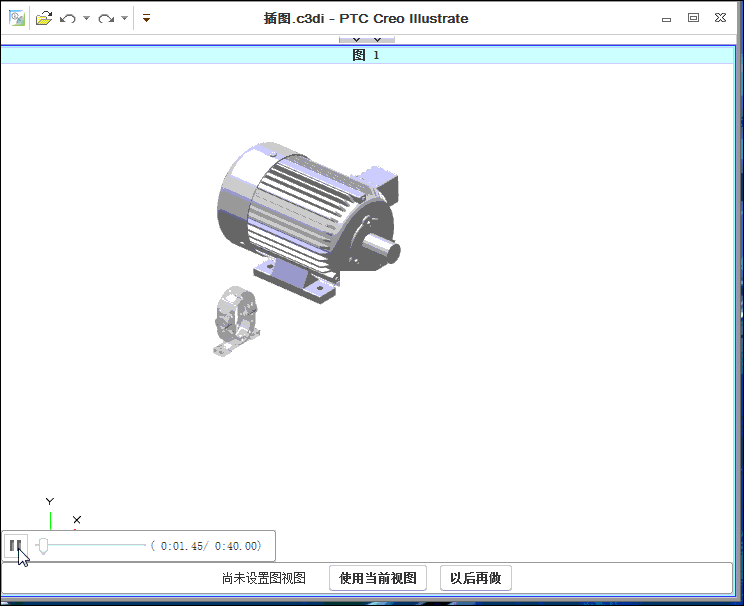Open the redo history dropdown arrow
The image size is (744, 606).
point(124,18)
